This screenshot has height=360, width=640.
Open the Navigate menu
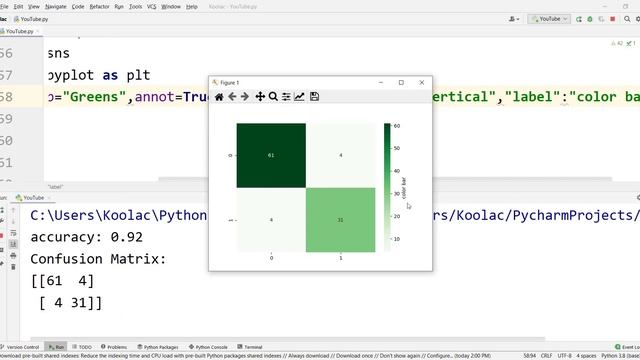pos(56,7)
